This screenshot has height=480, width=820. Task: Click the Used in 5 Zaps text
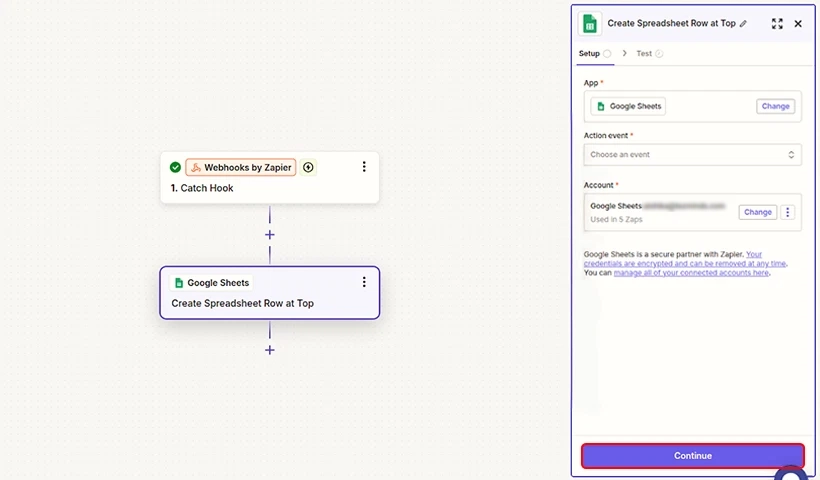click(617, 220)
